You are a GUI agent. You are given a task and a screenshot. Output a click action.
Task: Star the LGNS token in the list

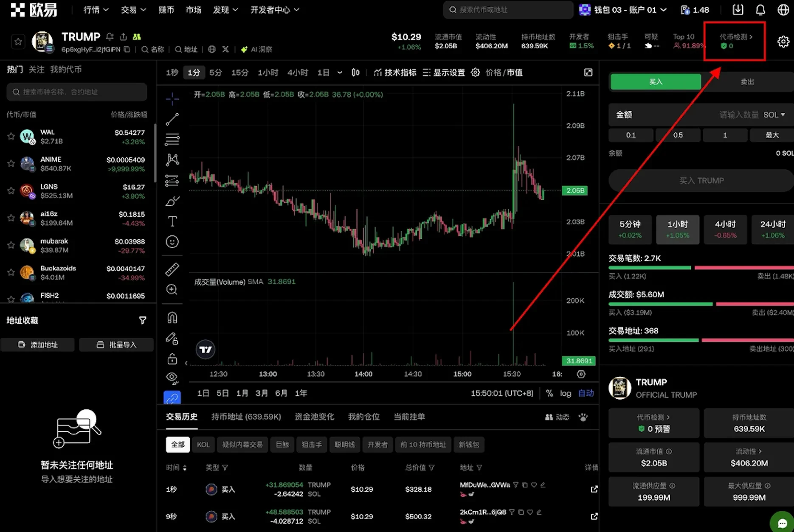click(x=11, y=190)
